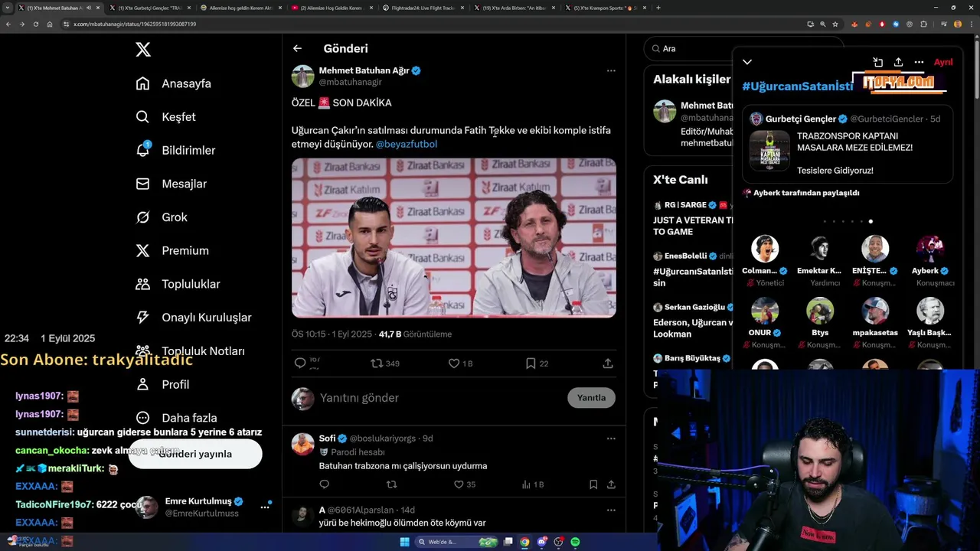Click Gönderi yayınla post button
Screen dimensions: 980x551
point(195,454)
